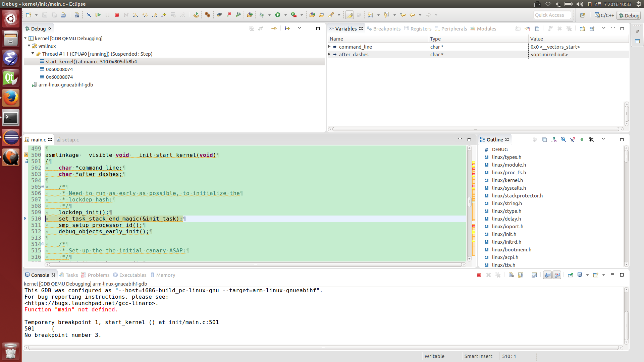The width and height of the screenshot is (644, 362).
Task: Open dropdown next to the Run button
Action: point(285,15)
